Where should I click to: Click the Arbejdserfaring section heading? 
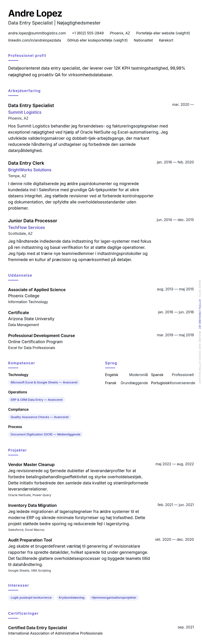click(24, 91)
